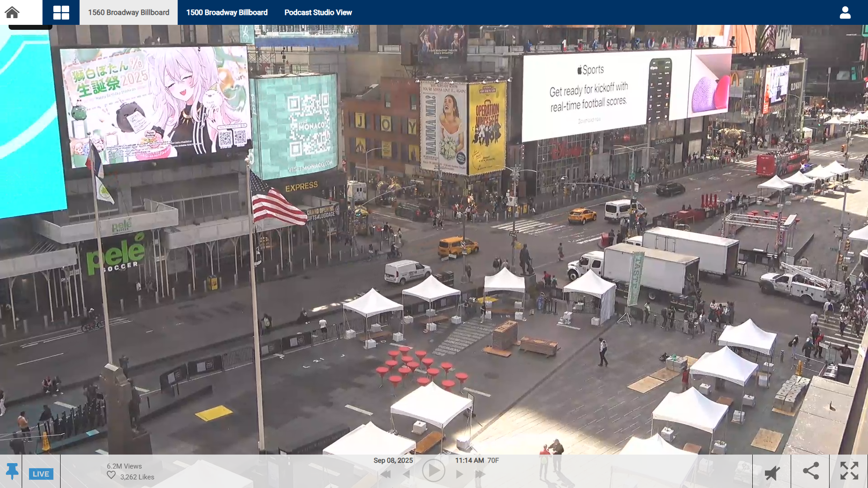Pin the bottom control bar
This screenshot has width=868, height=488.
(x=12, y=471)
